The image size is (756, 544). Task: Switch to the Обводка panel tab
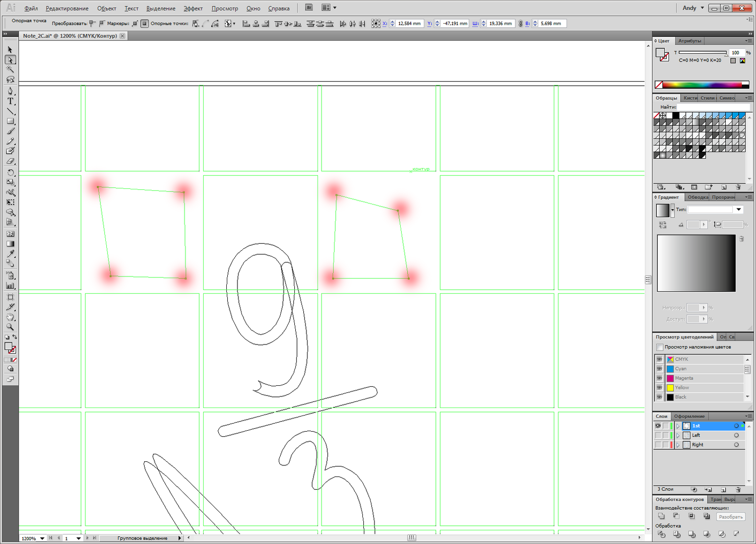coord(698,197)
